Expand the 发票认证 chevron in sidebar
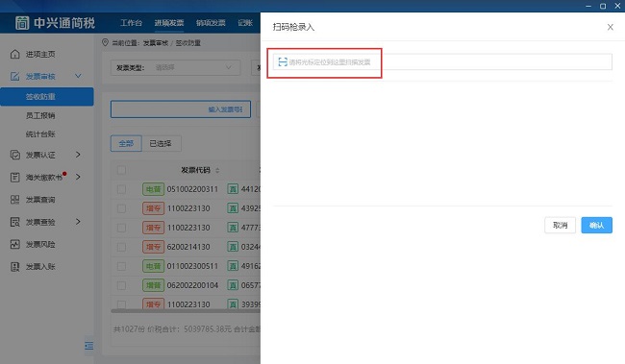 coord(78,155)
